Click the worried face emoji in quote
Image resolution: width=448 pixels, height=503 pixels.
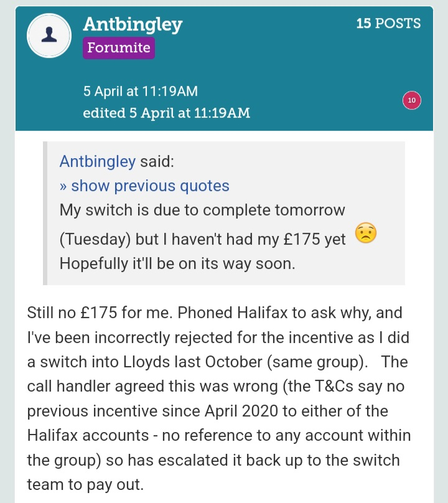pos(365,235)
